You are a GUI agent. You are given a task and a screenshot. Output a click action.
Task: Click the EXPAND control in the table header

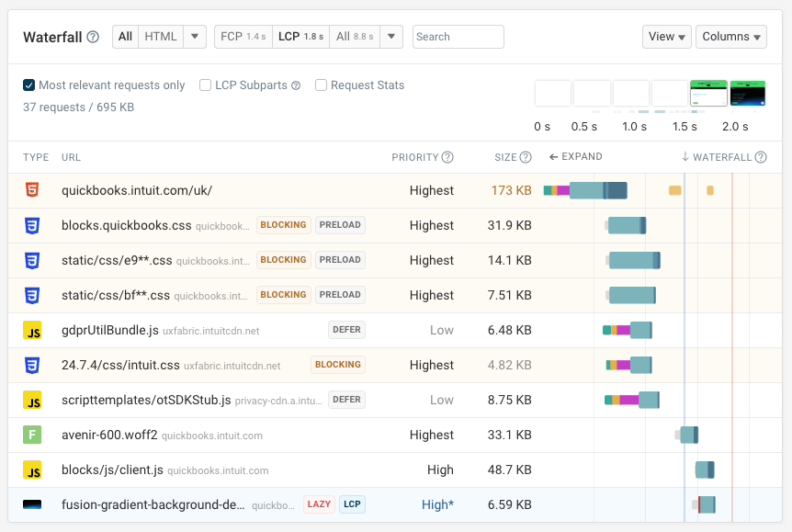576,157
